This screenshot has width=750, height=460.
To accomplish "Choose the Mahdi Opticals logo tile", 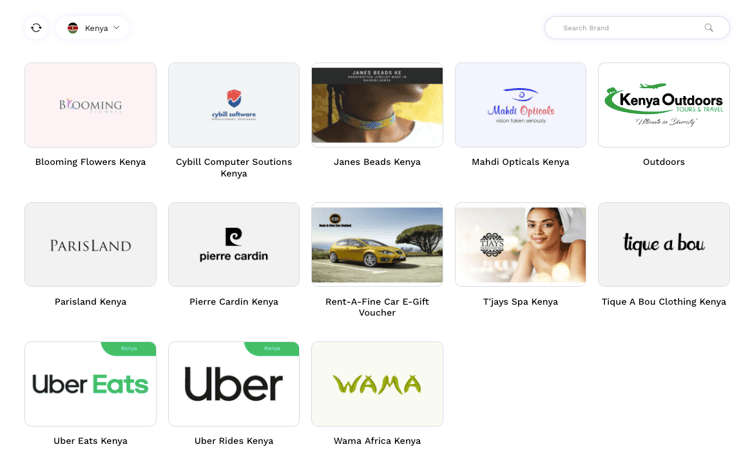I will point(520,105).
